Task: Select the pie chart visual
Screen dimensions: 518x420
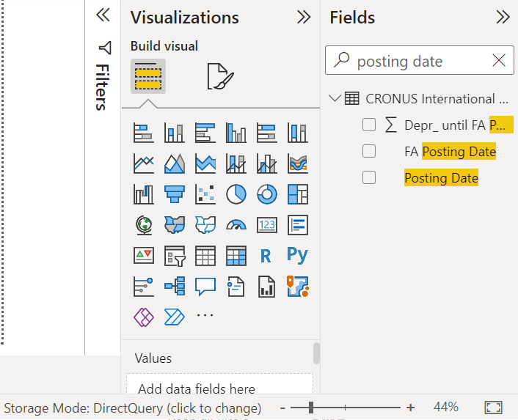Action: point(236,194)
